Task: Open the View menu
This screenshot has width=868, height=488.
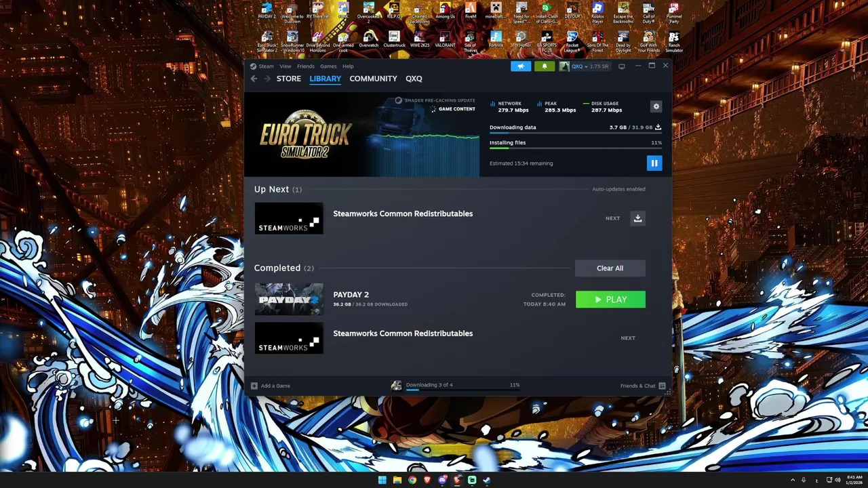Action: pyautogui.click(x=285, y=66)
